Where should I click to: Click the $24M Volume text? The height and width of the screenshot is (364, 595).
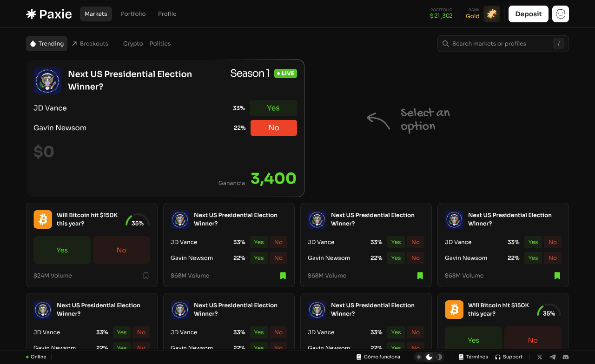click(53, 276)
